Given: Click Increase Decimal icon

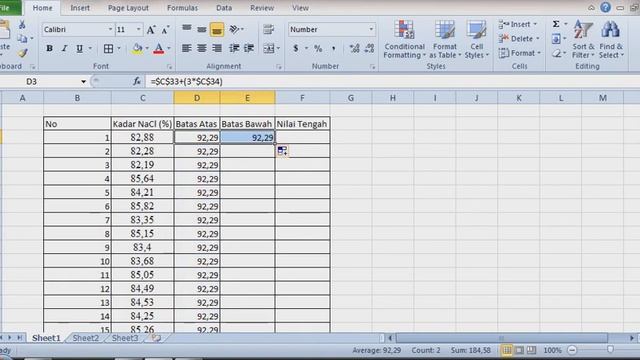Looking at the screenshot, I should click(354, 49).
